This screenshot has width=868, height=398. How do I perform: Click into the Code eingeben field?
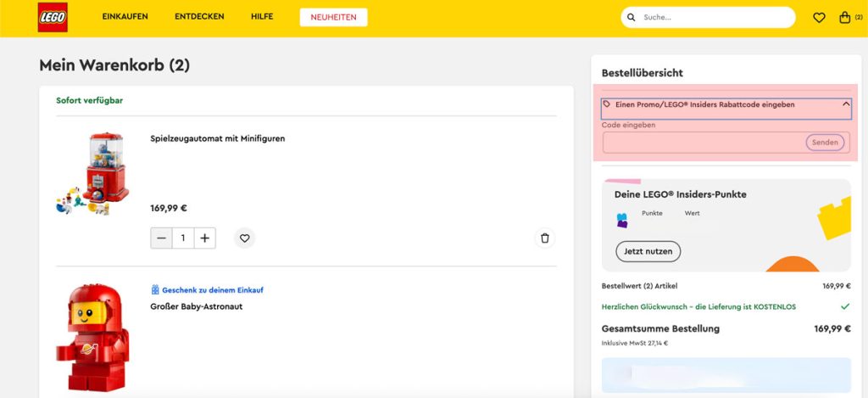click(x=702, y=143)
